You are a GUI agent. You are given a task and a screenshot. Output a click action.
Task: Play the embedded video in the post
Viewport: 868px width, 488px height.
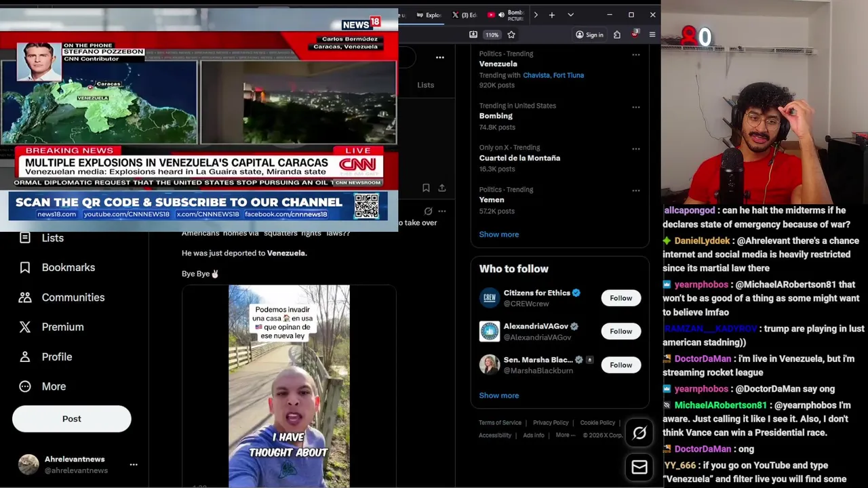coord(289,386)
